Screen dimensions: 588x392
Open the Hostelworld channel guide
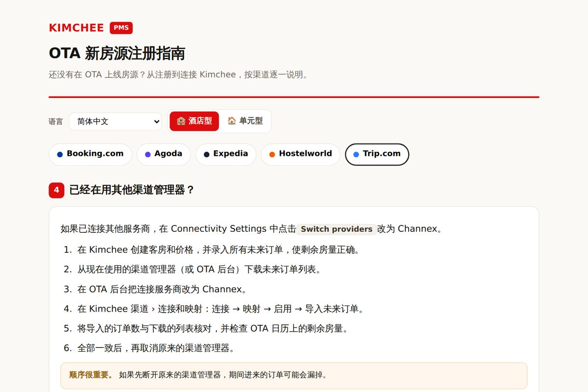coord(300,154)
